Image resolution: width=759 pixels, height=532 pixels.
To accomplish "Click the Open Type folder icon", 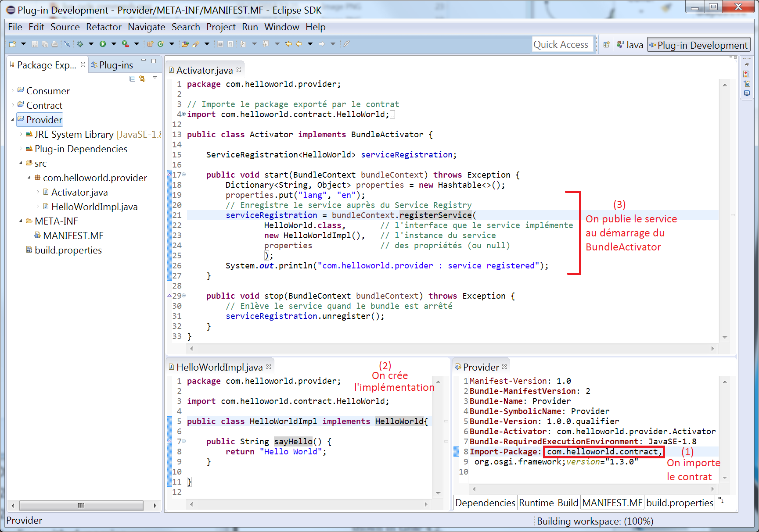I will point(185,44).
